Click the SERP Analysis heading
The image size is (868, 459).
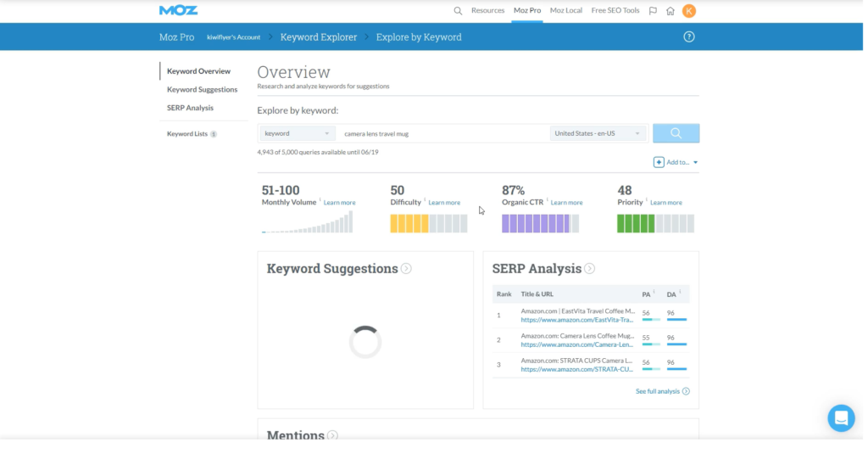537,268
